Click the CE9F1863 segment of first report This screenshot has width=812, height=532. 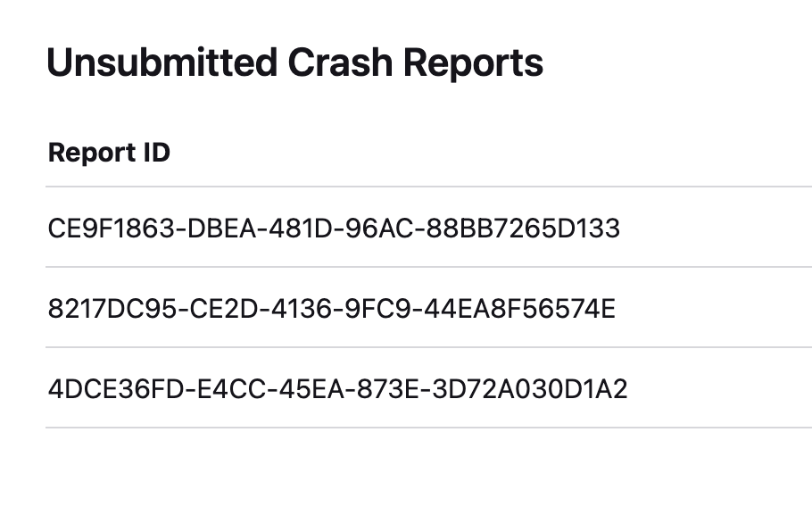(x=112, y=229)
